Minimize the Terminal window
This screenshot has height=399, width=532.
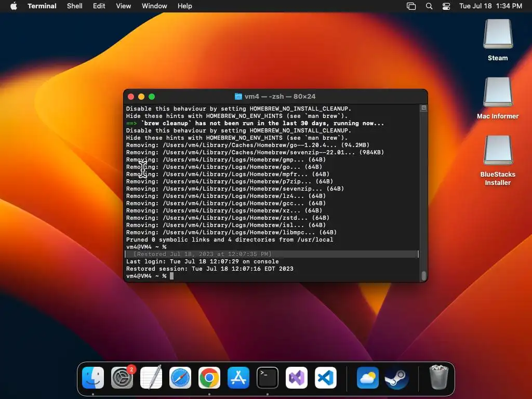point(141,97)
